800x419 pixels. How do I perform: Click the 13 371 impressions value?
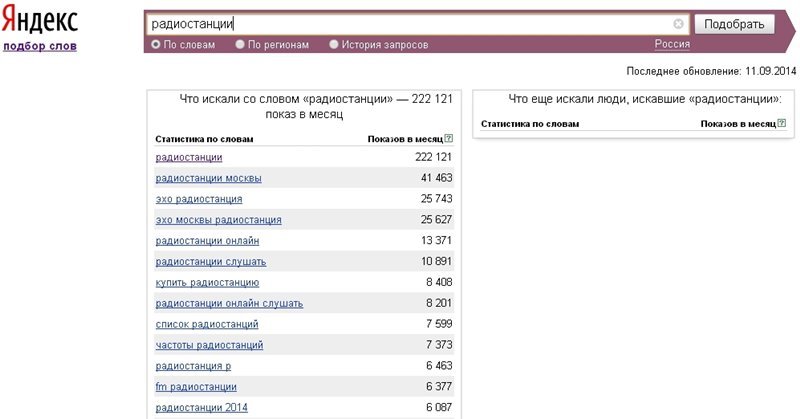[437, 241]
